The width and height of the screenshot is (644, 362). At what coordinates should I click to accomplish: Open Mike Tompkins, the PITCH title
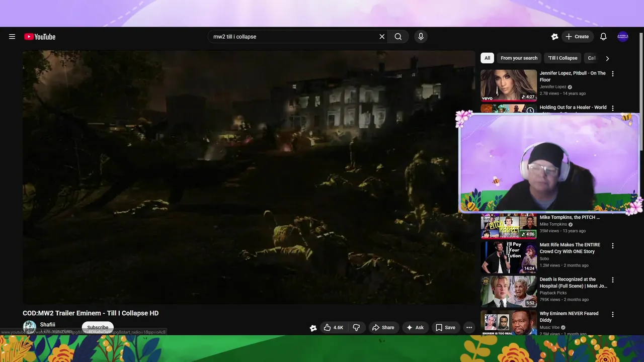tap(570, 217)
